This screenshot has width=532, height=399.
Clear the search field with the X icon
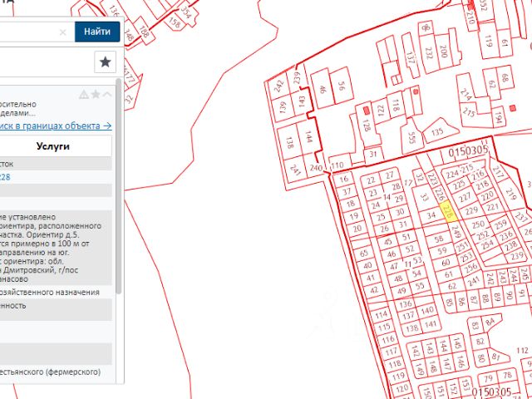[x=63, y=32]
